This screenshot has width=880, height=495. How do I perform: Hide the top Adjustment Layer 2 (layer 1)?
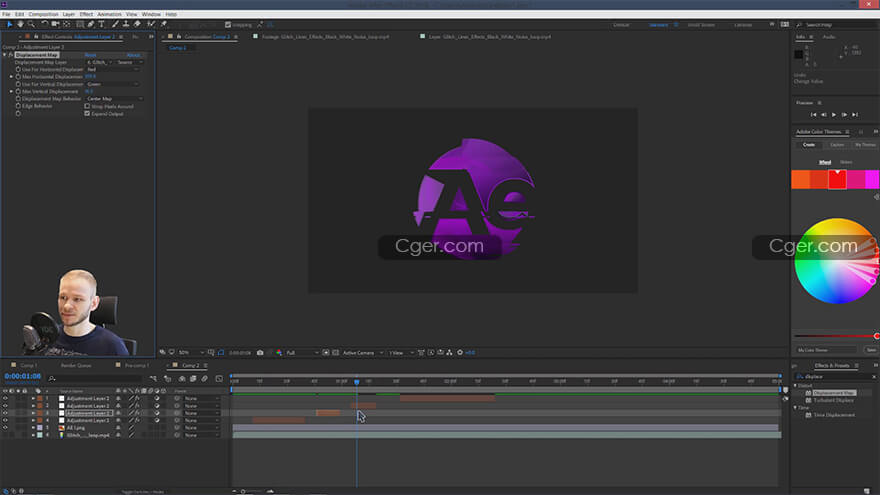[5, 398]
